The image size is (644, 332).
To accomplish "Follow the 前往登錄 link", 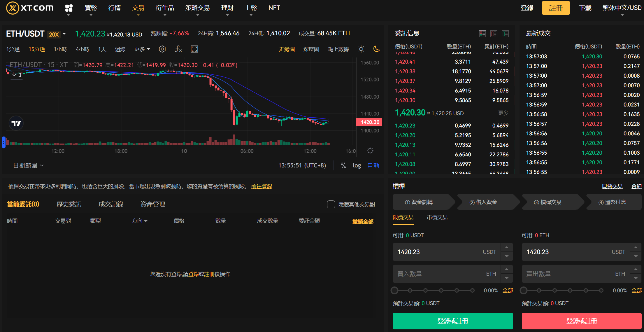I will click(x=262, y=186).
